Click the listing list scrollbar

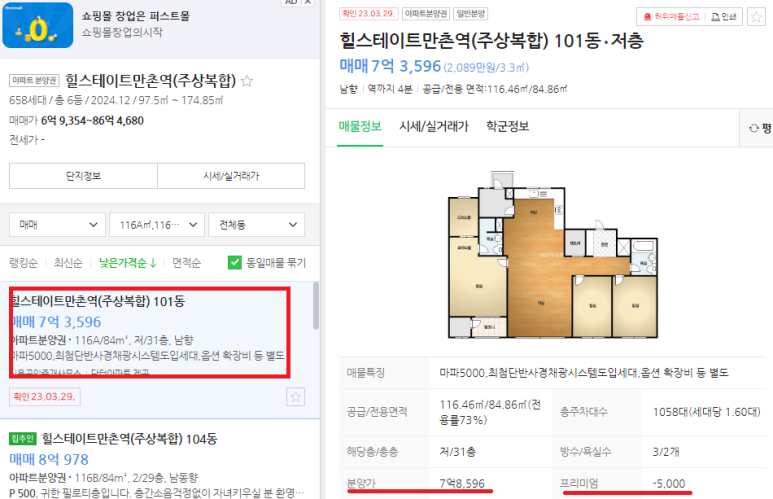[x=316, y=306]
